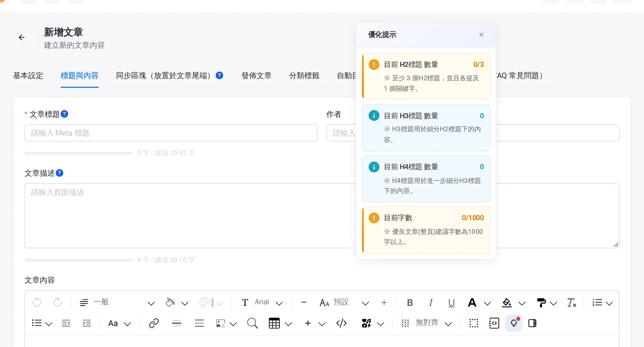Open the 預設 font size dropdown
The width and height of the screenshot is (644, 347).
pos(344,302)
